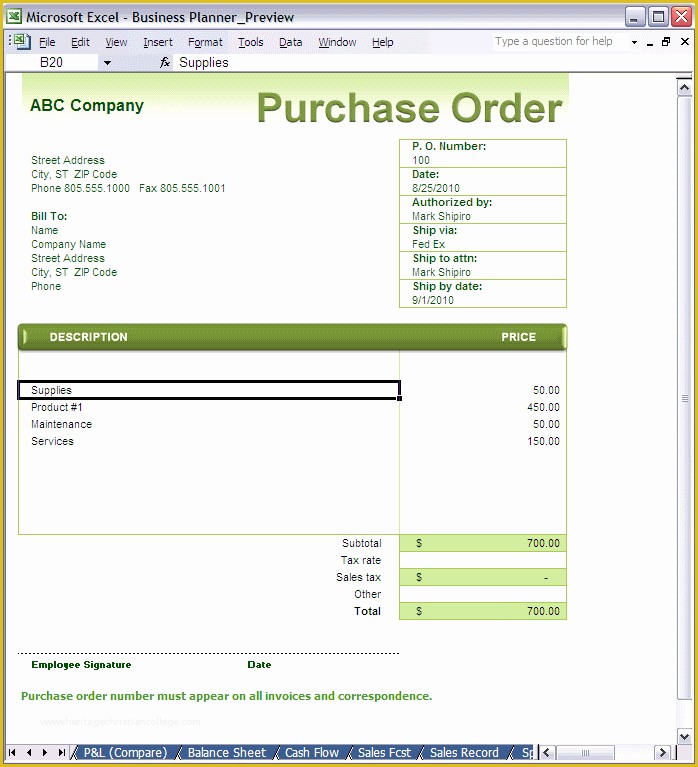Restore the workbook window inside Excel
This screenshot has width=698, height=767.
(666, 42)
